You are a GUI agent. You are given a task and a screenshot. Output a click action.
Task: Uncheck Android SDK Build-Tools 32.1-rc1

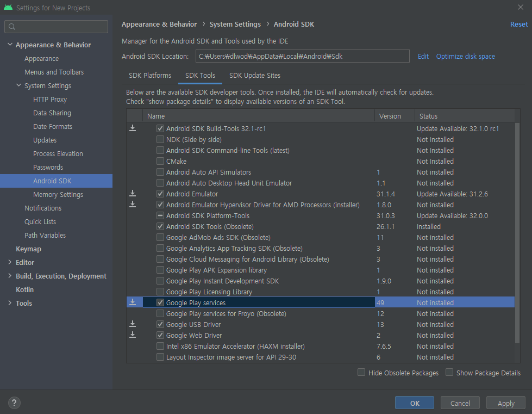tap(160, 128)
